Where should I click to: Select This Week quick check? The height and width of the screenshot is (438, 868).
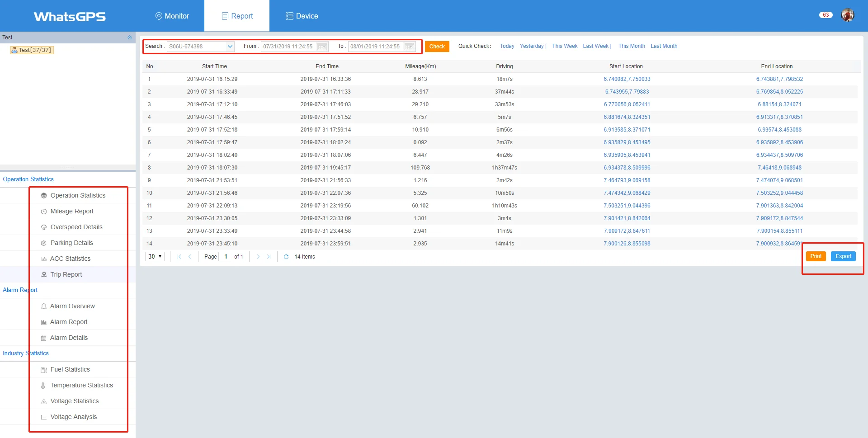(565, 46)
